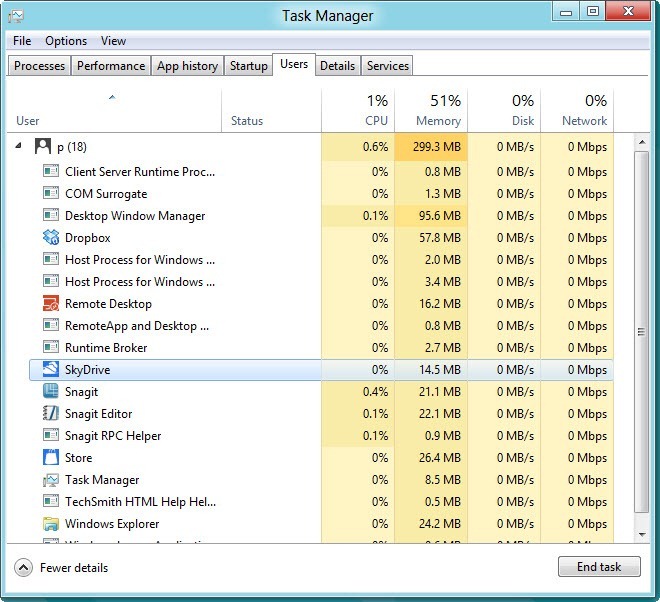Screen dimensions: 660x602
Task: Click the Dropbox icon in the list
Action: [51, 238]
